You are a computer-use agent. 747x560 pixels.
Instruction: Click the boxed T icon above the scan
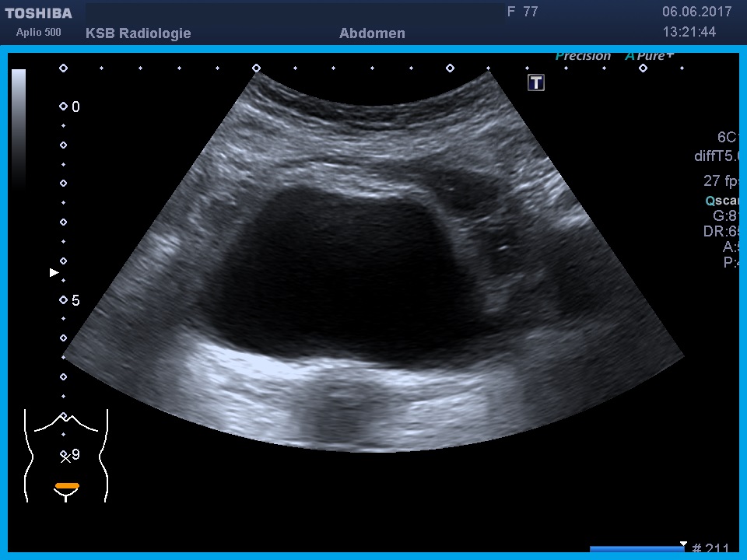point(536,83)
